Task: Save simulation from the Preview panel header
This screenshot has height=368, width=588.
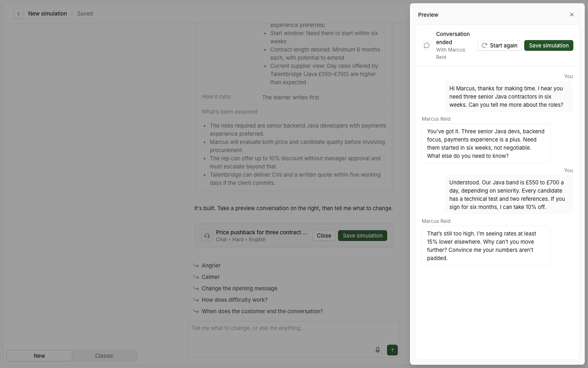Action: [x=548, y=45]
